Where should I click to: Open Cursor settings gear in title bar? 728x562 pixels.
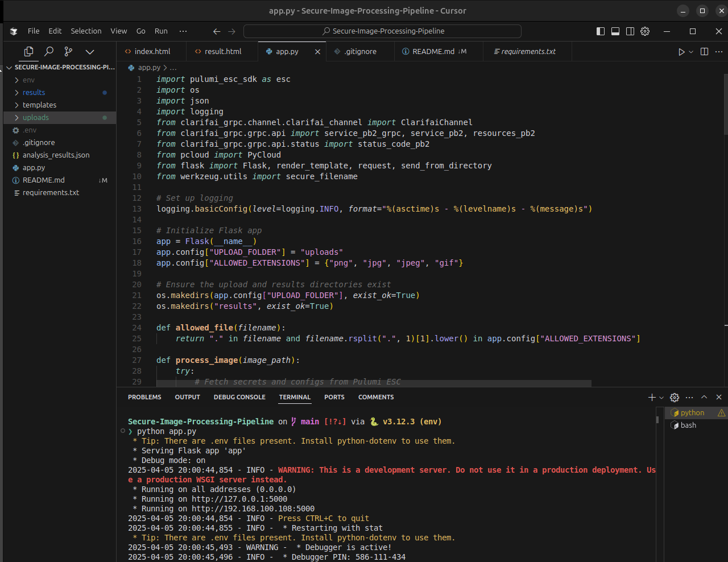click(645, 31)
